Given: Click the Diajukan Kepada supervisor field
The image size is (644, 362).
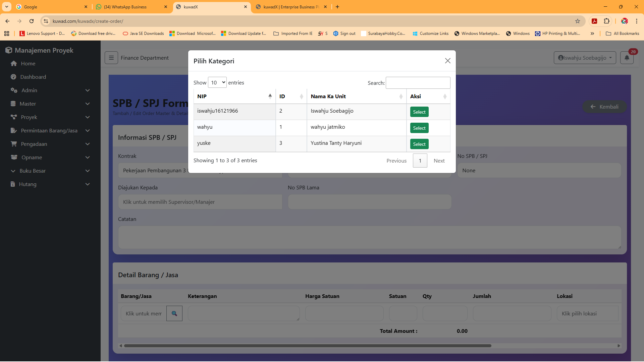Looking at the screenshot, I should [200, 202].
